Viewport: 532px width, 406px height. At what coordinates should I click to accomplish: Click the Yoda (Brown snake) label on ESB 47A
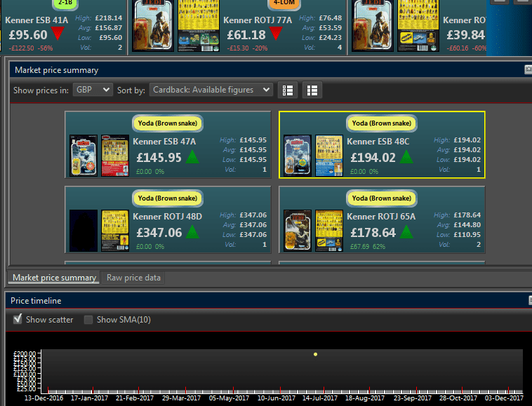pos(168,123)
